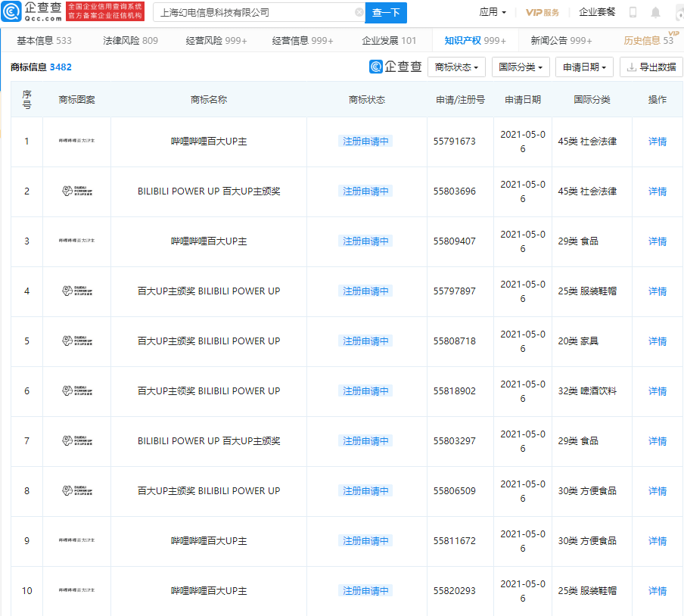Switch to the 新闻公告 999+ tab
This screenshot has height=616, width=684.
tap(561, 41)
